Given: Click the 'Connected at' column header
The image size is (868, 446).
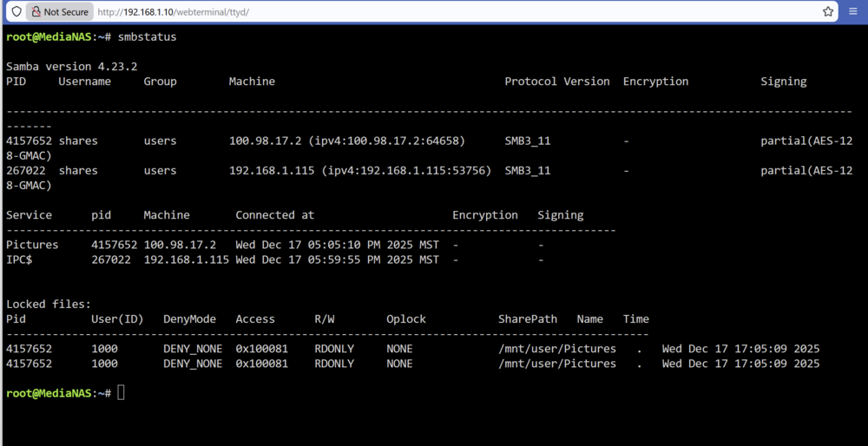Looking at the screenshot, I should click(x=274, y=215).
